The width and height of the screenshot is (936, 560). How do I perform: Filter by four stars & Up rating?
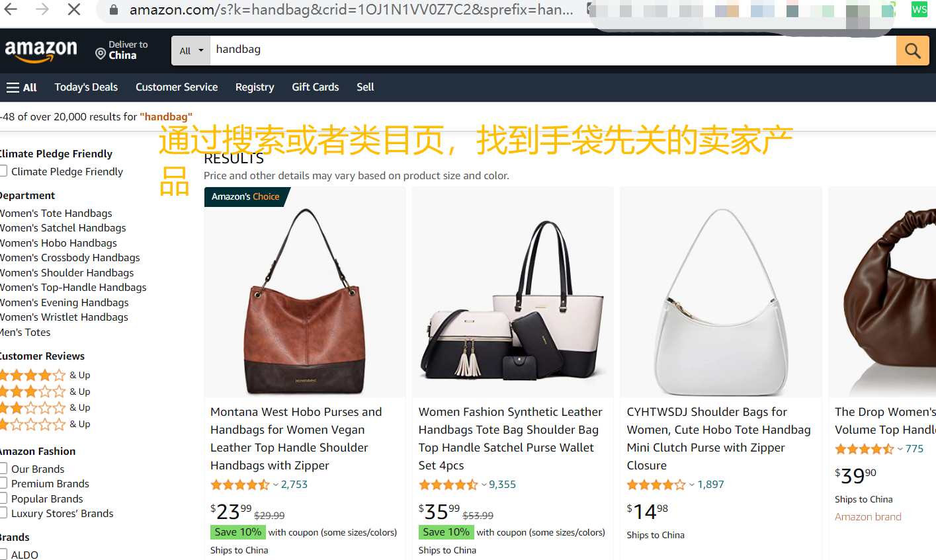click(x=45, y=375)
